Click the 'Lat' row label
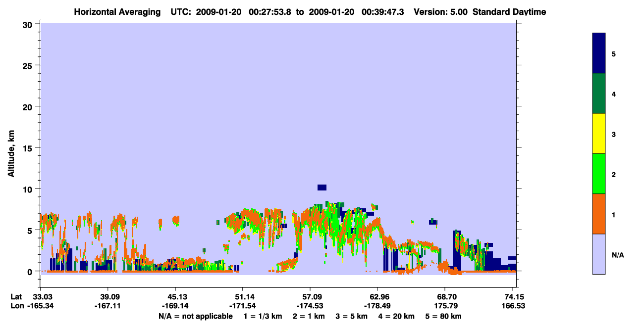Screen dimensions: 644x330 (16, 297)
